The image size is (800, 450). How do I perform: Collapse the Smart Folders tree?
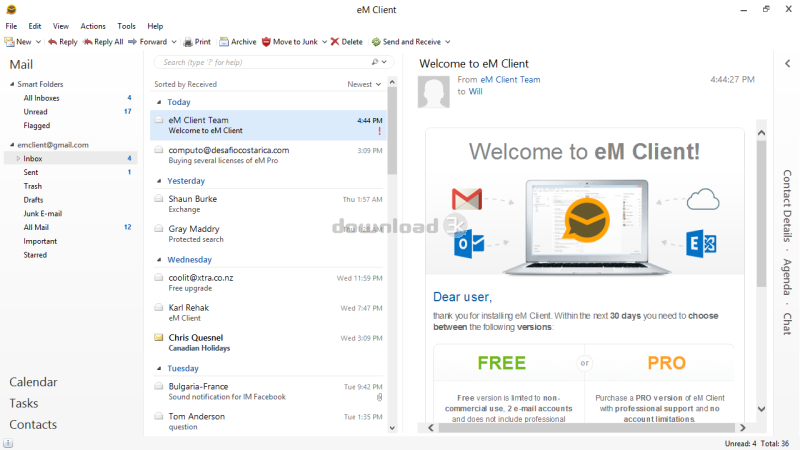click(x=12, y=84)
